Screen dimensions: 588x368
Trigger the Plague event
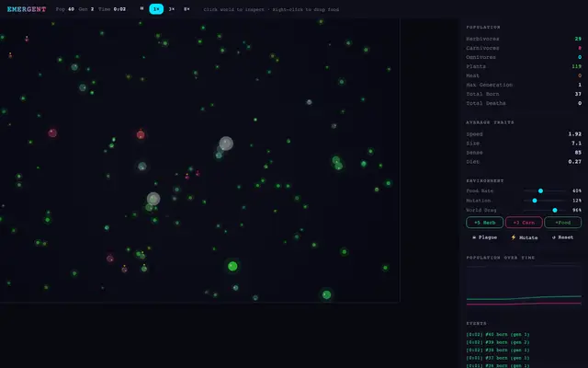[484, 237]
